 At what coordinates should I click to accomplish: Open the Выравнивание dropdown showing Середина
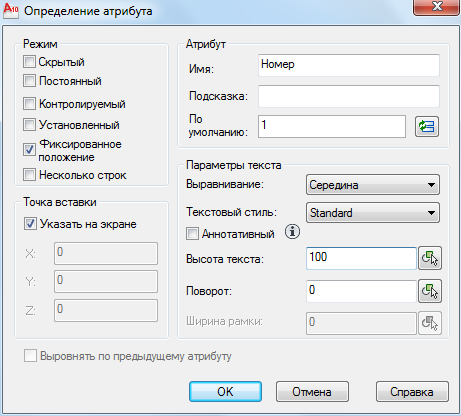[x=373, y=185]
